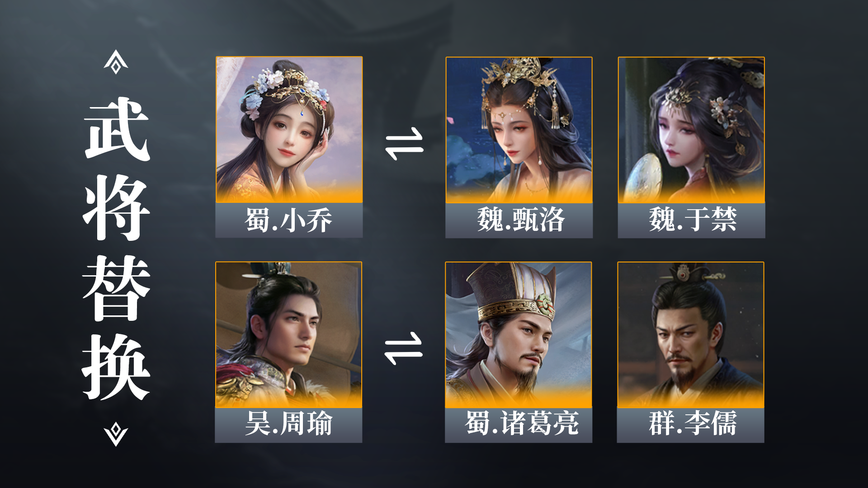Viewport: 868px width, 488px height.
Task: Click the 魏.甄洛 name label
Action: click(519, 220)
